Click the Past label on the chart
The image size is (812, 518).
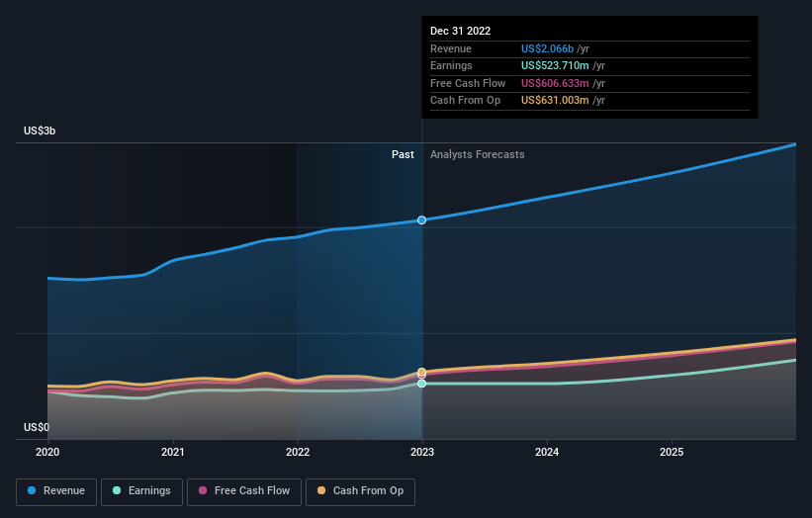coord(403,154)
